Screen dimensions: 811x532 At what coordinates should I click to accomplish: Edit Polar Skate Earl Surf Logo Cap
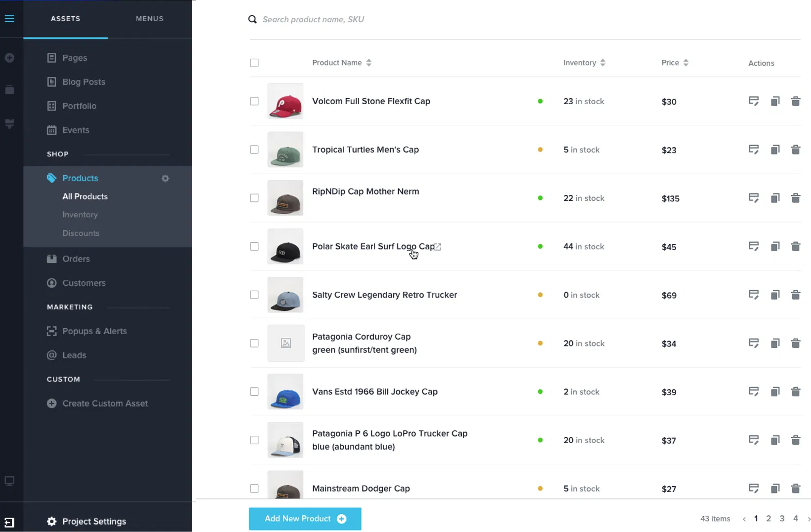pyautogui.click(x=754, y=246)
